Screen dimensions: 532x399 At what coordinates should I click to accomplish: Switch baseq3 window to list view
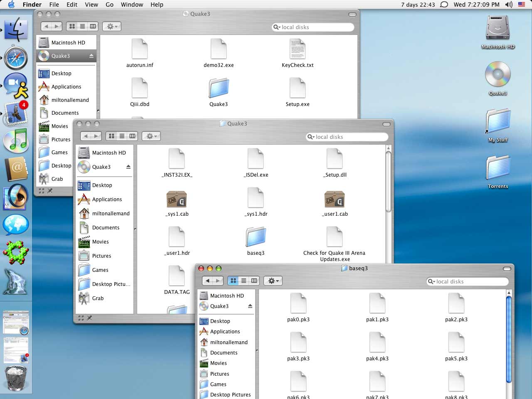click(x=244, y=281)
